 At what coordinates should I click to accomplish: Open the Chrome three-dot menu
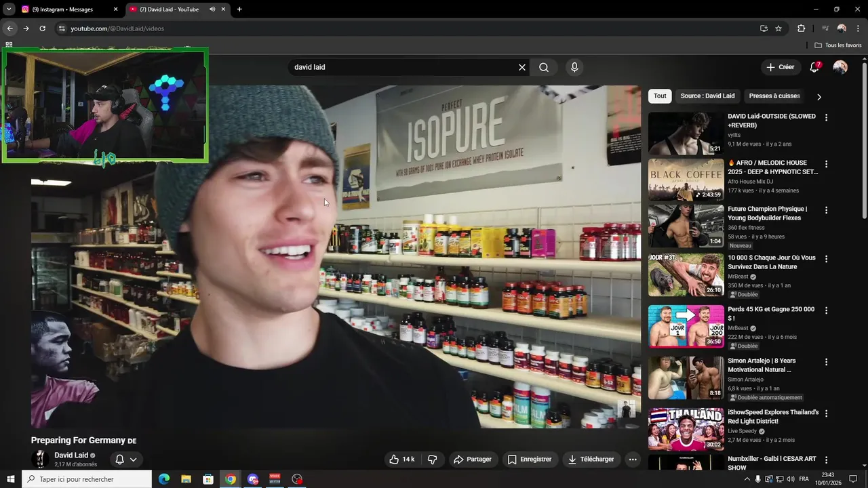pyautogui.click(x=857, y=28)
